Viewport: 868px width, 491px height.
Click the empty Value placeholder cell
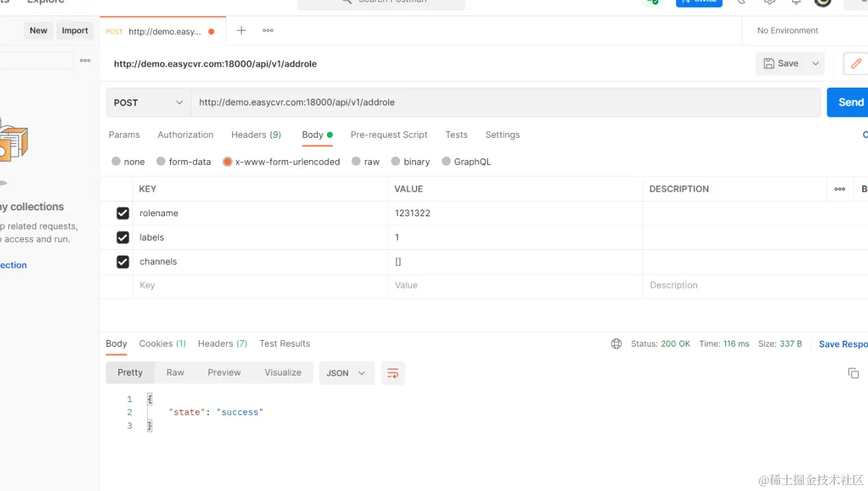click(x=515, y=285)
